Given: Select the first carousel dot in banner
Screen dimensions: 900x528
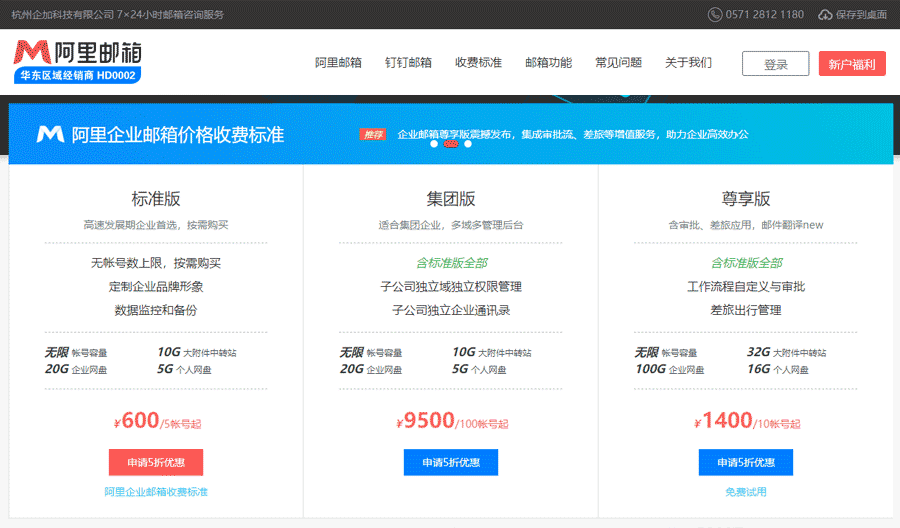Looking at the screenshot, I should tap(434, 144).
